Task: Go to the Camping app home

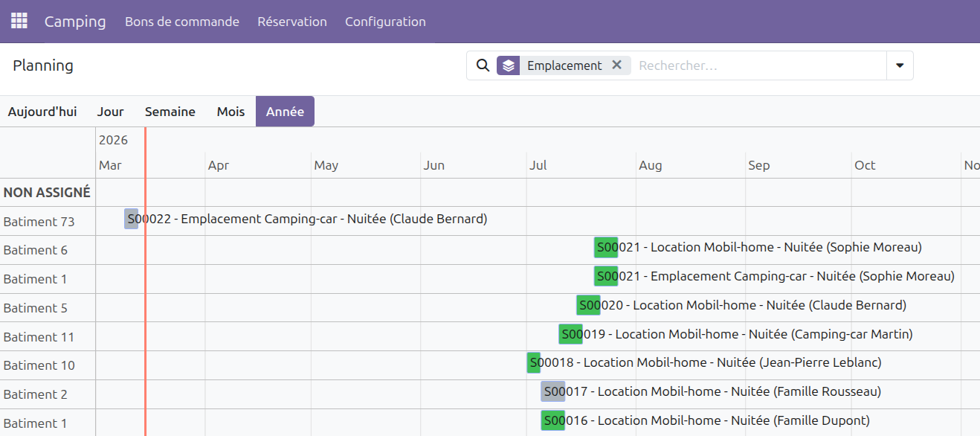Action: click(75, 22)
